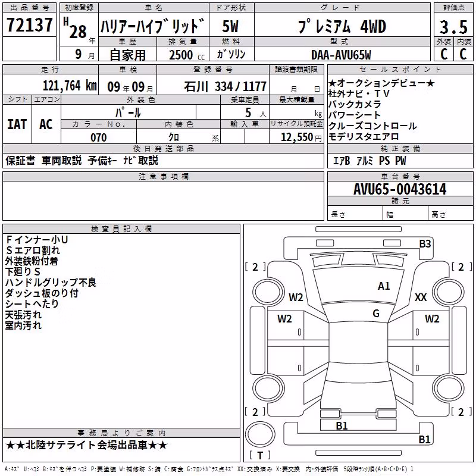
Task: Click the overall score 3.5
Action: (x=453, y=27)
